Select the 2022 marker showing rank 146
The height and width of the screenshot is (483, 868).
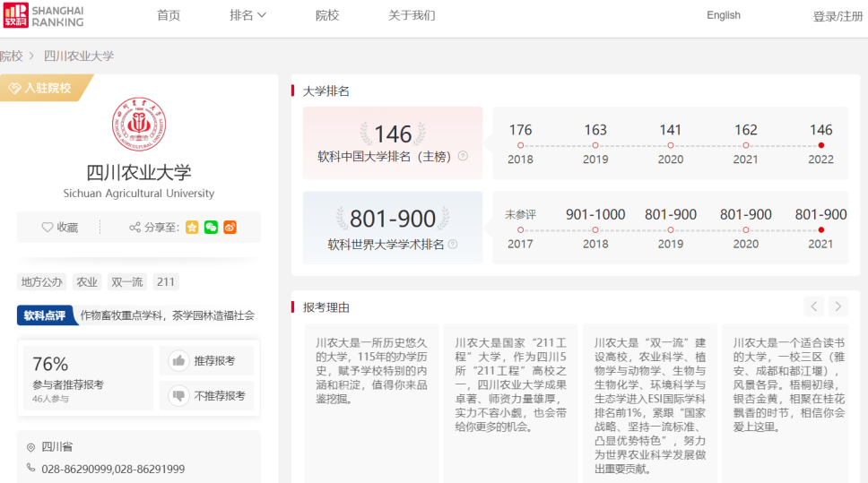[x=821, y=145]
